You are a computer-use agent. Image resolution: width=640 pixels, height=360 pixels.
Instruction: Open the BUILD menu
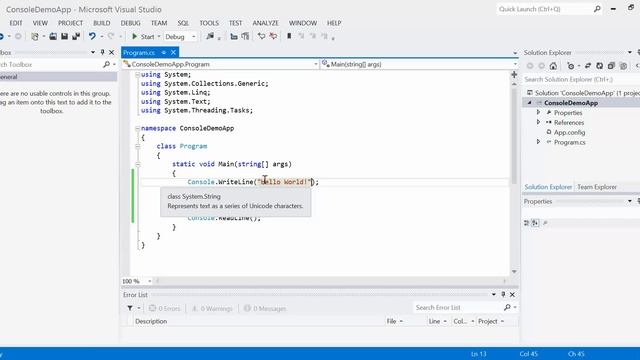coord(102,23)
